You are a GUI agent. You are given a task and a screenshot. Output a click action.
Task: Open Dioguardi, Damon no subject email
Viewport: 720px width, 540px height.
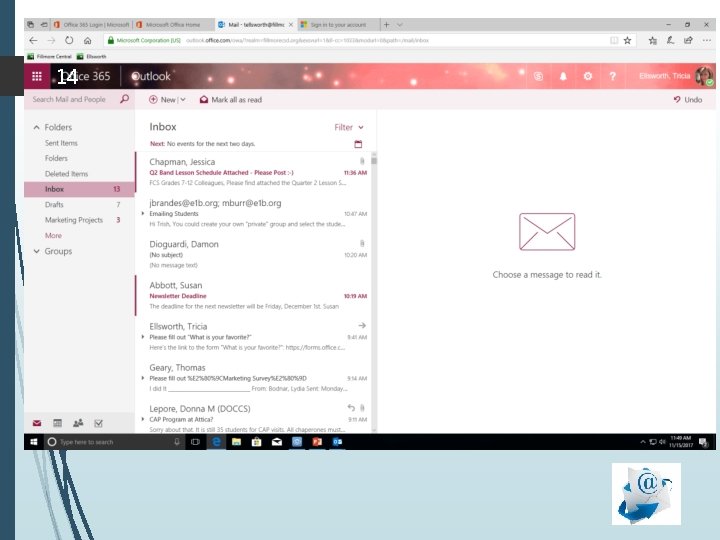pos(253,254)
